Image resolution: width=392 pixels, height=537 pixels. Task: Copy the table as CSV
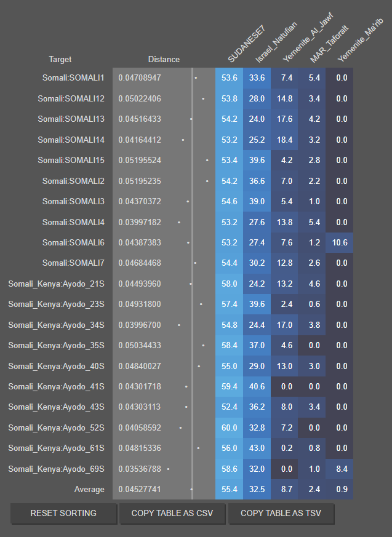click(x=172, y=513)
